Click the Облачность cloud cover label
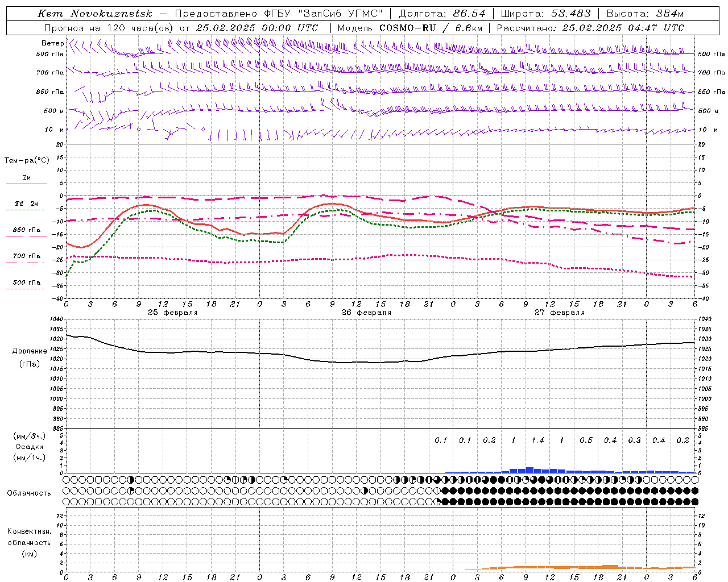 click(29, 493)
